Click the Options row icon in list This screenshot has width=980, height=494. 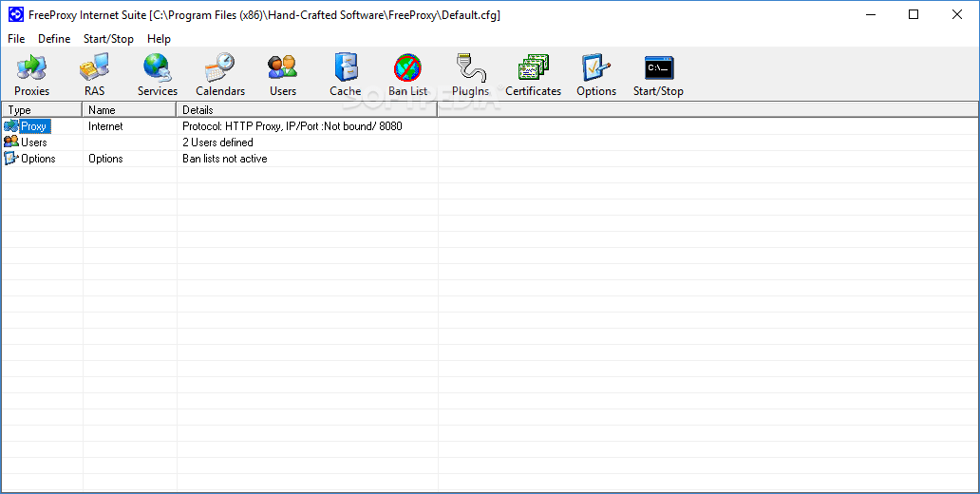click(11, 159)
